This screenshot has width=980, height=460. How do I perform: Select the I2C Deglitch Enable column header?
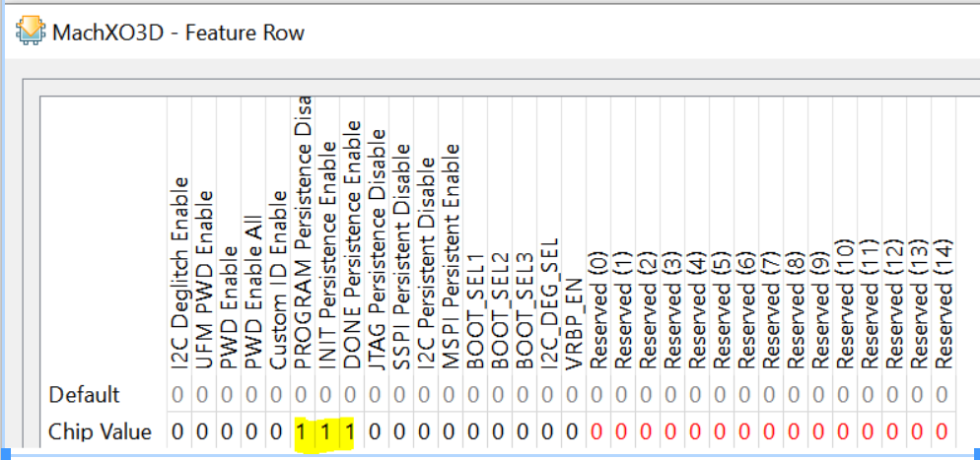pos(179,274)
